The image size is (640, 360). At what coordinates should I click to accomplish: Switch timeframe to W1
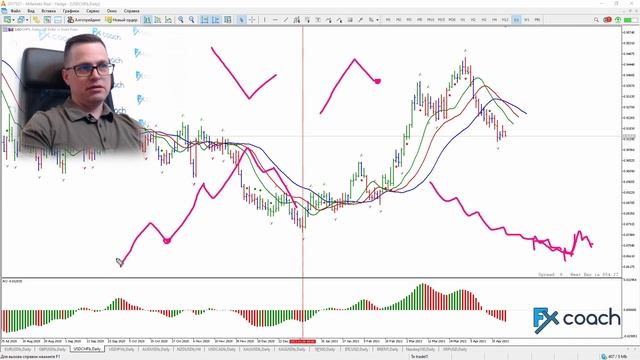(527, 20)
